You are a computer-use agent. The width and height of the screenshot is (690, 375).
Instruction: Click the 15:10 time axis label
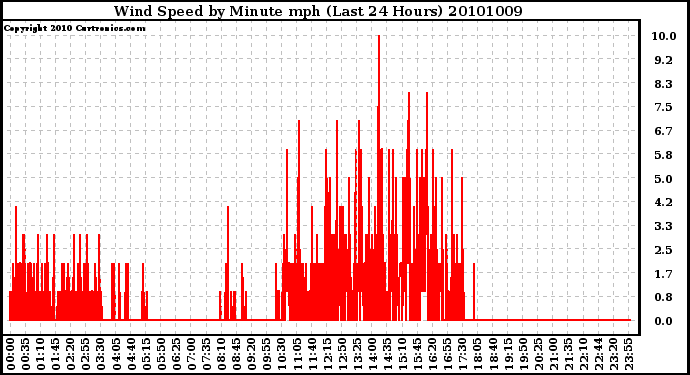pyautogui.click(x=402, y=355)
